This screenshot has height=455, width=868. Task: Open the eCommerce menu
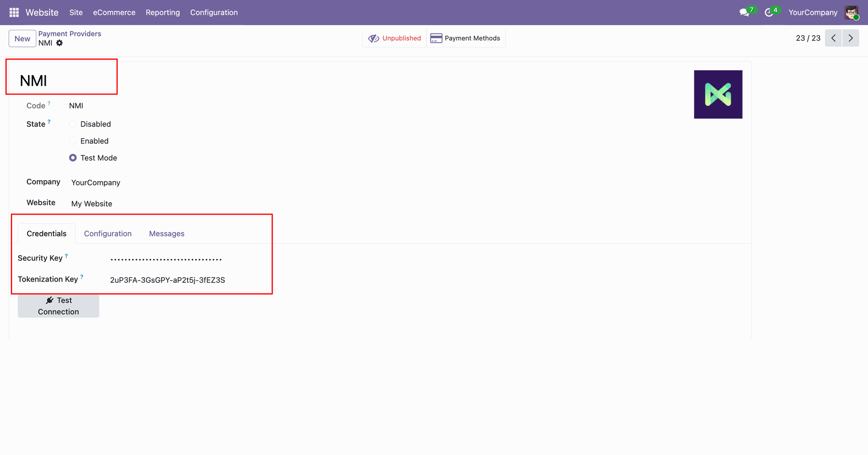click(x=114, y=12)
